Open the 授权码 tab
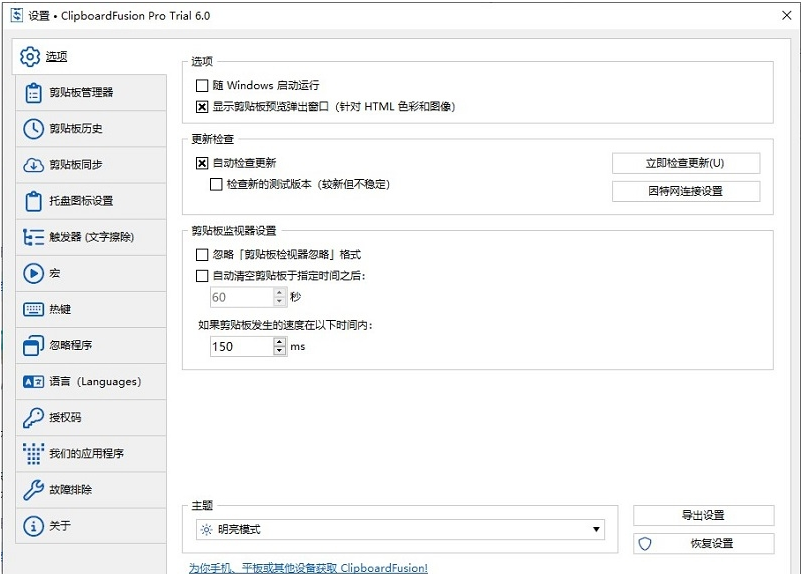 [91, 417]
